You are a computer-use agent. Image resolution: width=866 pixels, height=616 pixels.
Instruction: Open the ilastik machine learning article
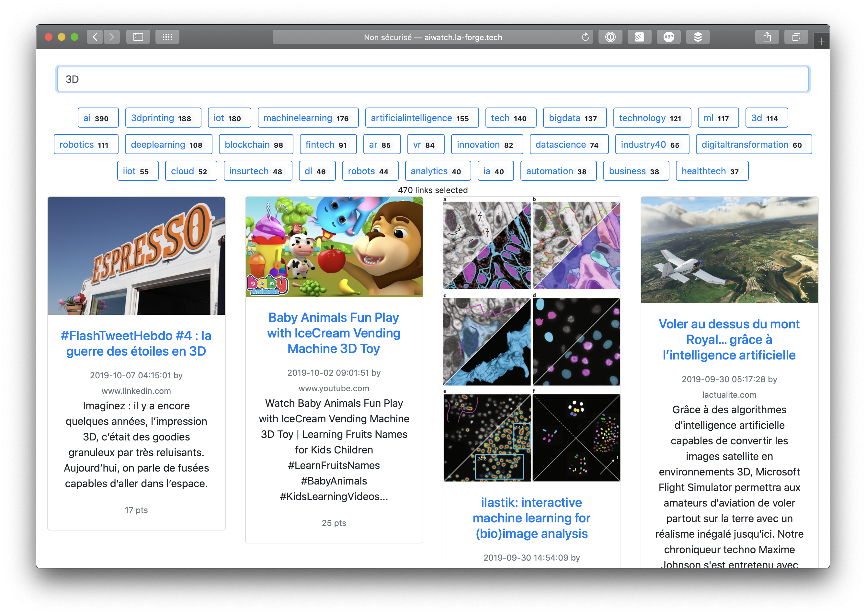pos(531,518)
